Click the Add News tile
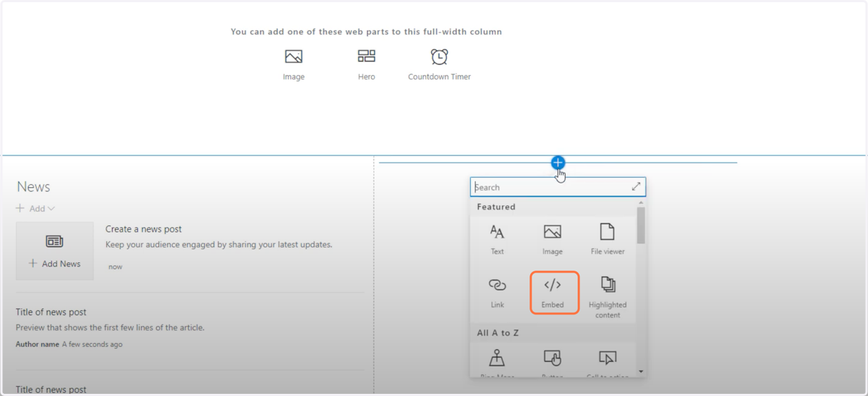Screen dimensions: 868x396 pos(55,251)
